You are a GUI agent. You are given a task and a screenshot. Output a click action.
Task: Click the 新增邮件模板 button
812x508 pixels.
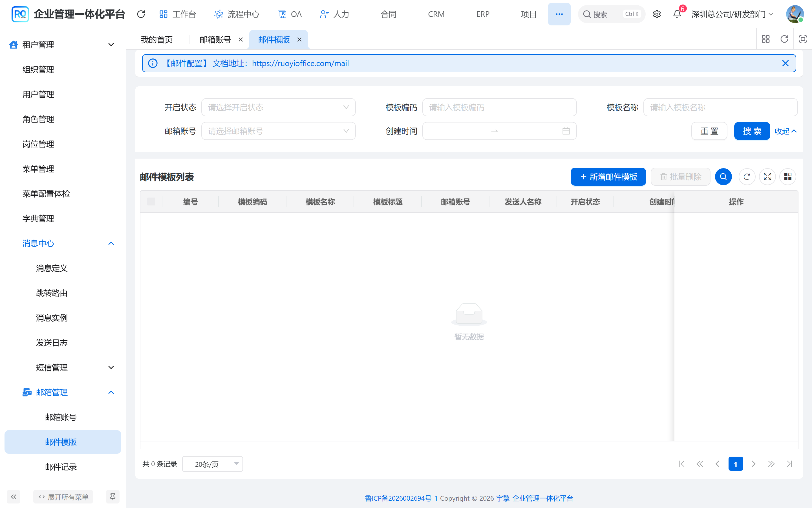[608, 177]
